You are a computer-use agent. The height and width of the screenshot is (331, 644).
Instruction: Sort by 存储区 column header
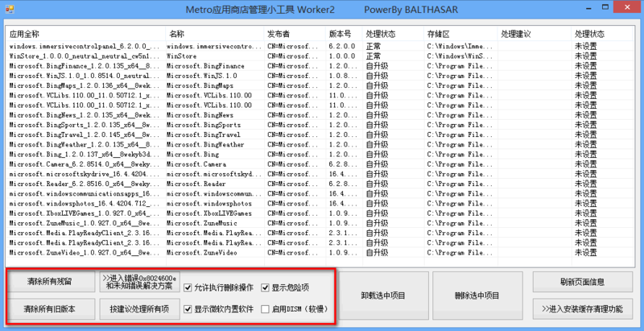point(461,34)
